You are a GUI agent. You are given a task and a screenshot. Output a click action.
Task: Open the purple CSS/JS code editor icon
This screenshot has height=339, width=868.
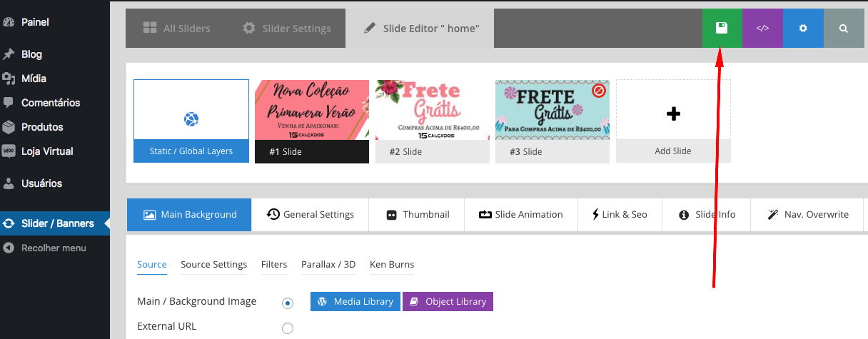click(x=762, y=29)
